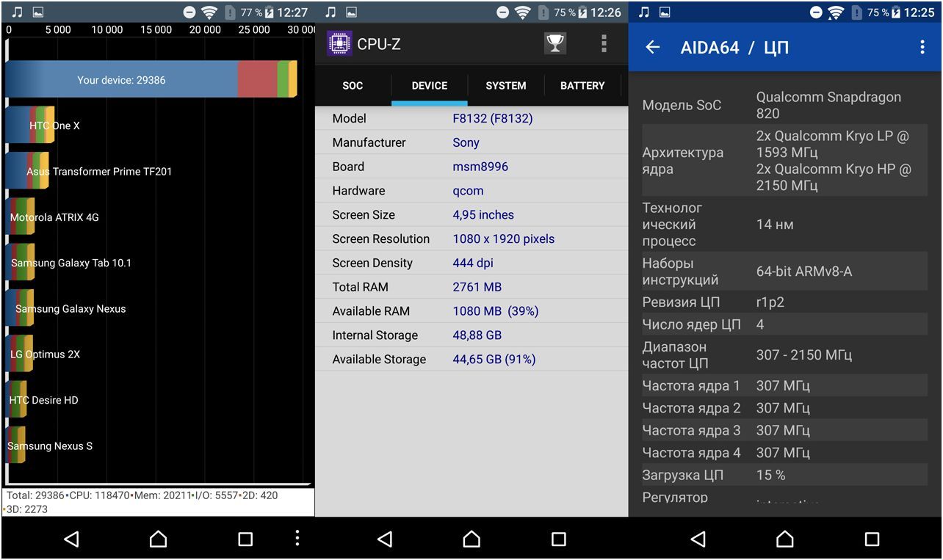Tap the Screen Resolution row in CPU-Z
Image resolution: width=943 pixels, height=560 pixels.
[471, 239]
